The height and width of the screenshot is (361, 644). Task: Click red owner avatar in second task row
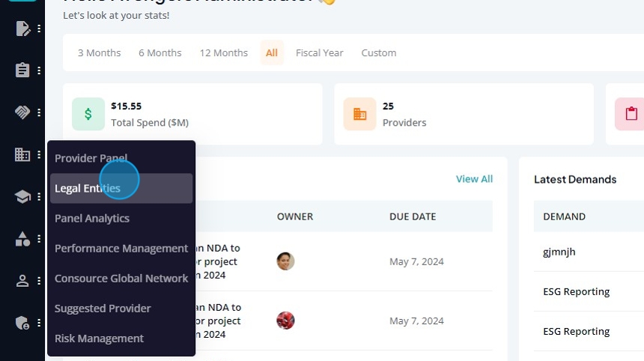point(285,321)
